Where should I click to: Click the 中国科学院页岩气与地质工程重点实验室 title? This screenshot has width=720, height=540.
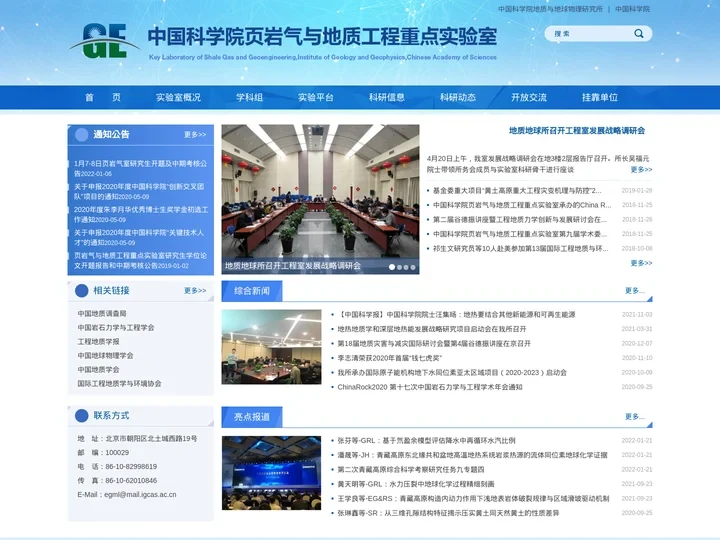(322, 36)
